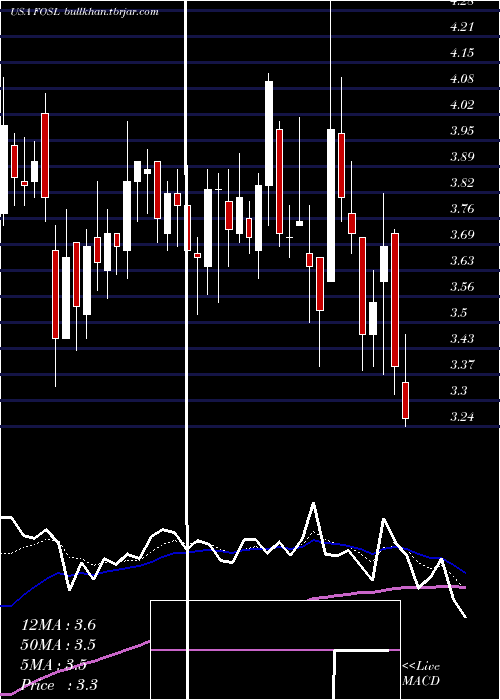Click the 4.02 price axis label
Image resolution: width=500 pixels, height=700 pixels.
(x=462, y=105)
